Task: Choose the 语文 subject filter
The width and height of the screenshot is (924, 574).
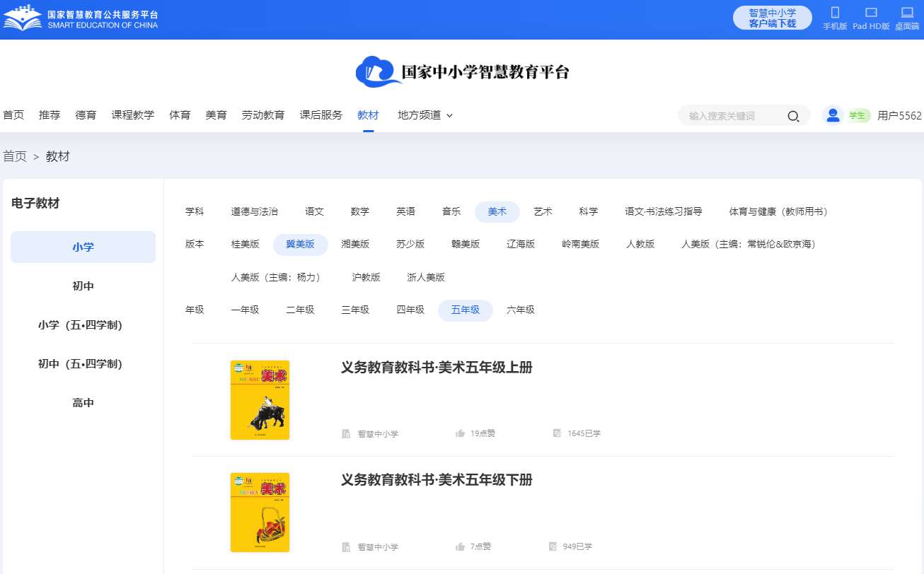Action: pyautogui.click(x=315, y=211)
